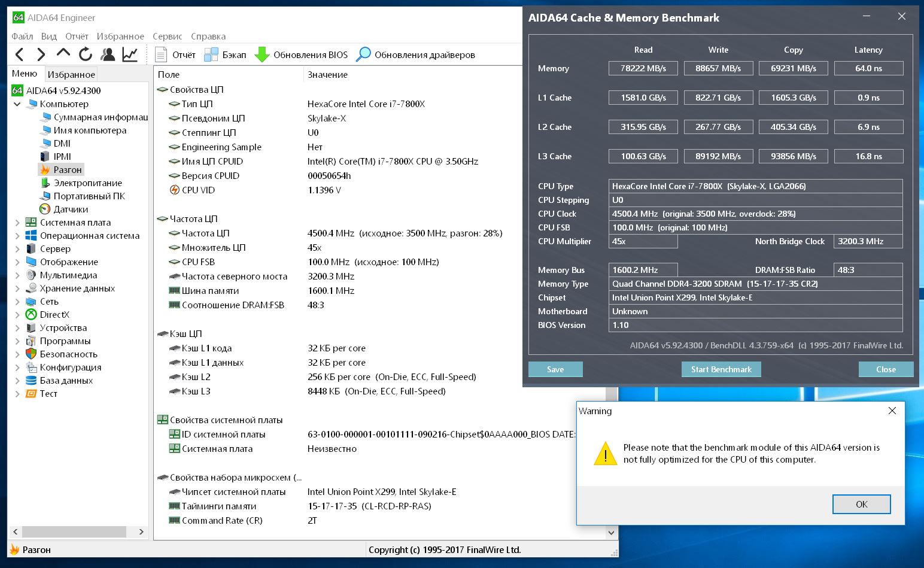Open the Сервис menu
The height and width of the screenshot is (568, 924).
(168, 37)
